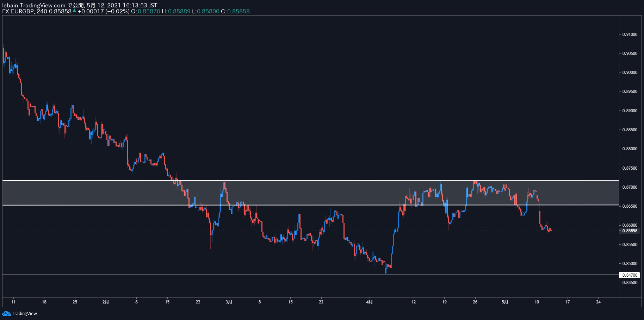Click the 0.87500 price axis label
This screenshot has width=644, height=320.
click(x=630, y=168)
